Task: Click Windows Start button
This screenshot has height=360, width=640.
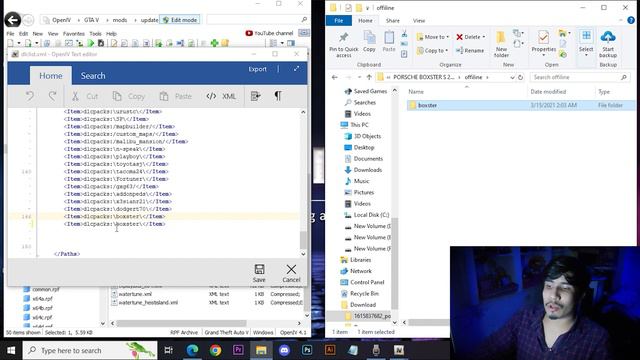Action: [x=11, y=350]
